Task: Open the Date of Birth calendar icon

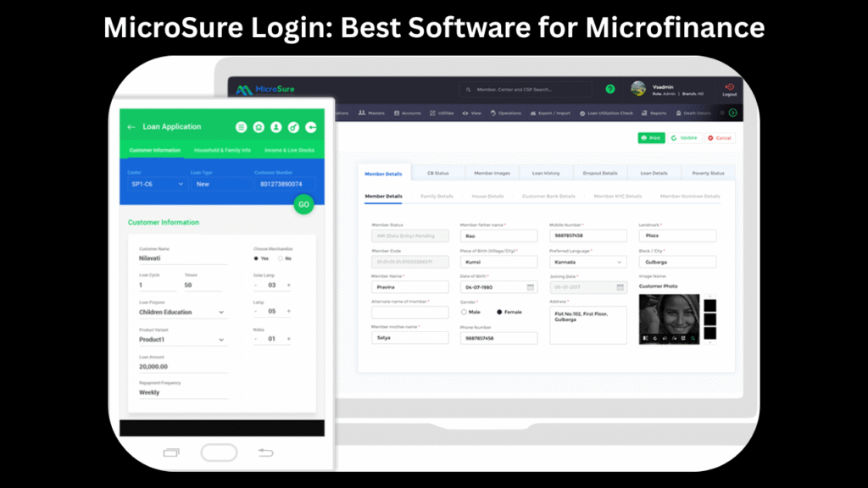Action: click(x=531, y=287)
